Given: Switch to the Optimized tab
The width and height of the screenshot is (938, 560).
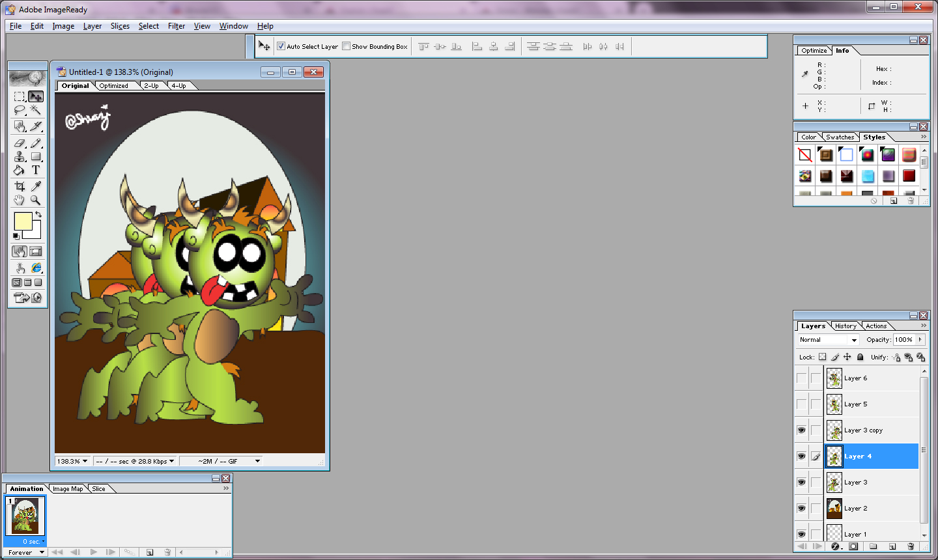Looking at the screenshot, I should tap(114, 86).
